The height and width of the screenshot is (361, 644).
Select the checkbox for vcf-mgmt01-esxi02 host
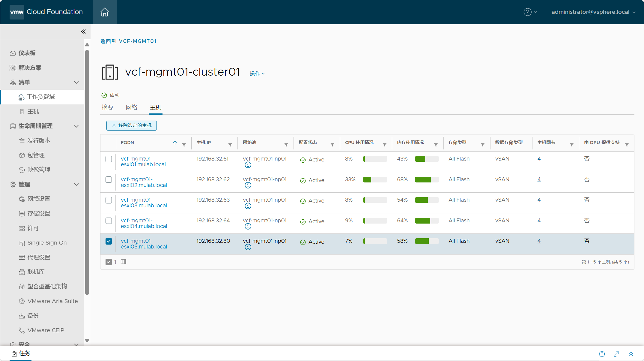109,179
